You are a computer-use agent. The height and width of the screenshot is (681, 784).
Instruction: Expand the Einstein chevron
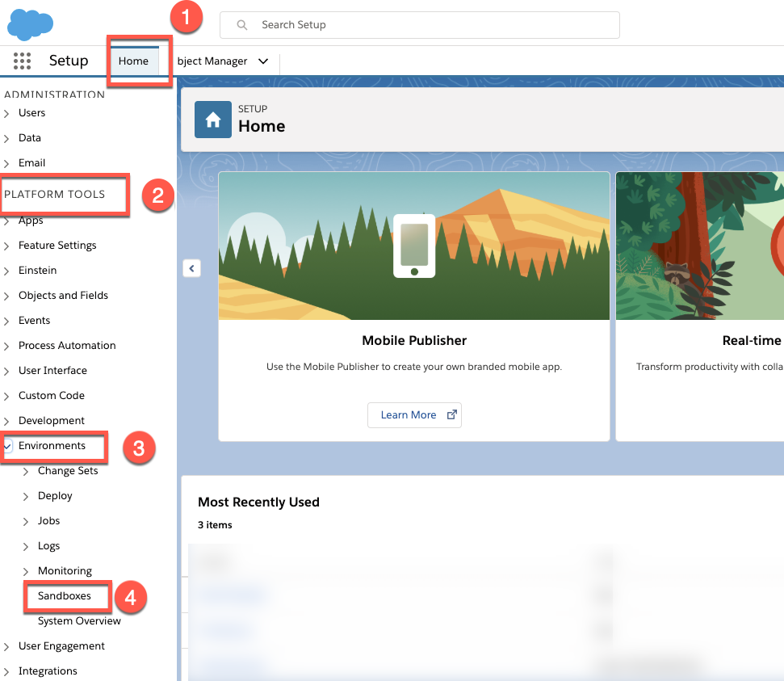(x=6, y=271)
